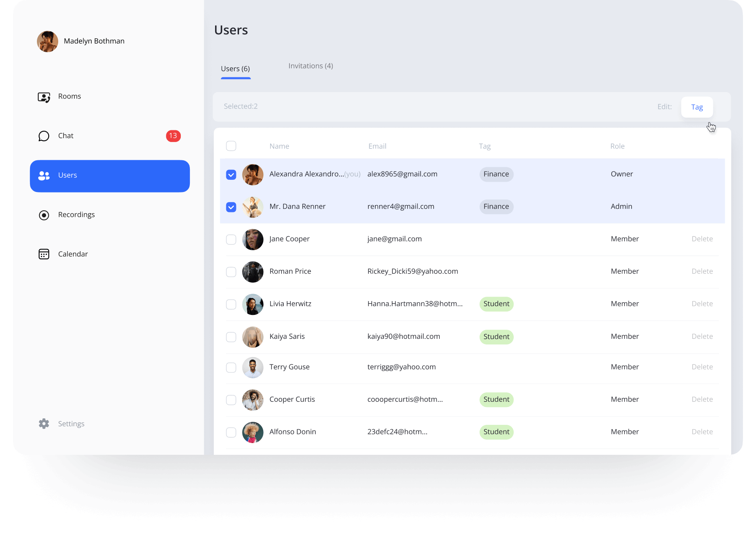Click the Admin role in Dana Renner's row
756x533 pixels.
621,207
